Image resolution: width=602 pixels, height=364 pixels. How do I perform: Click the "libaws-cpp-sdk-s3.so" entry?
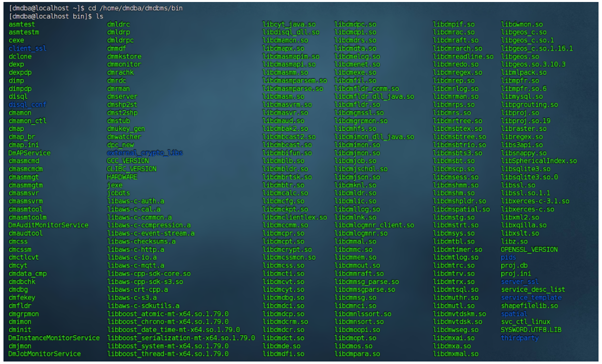(x=145, y=282)
